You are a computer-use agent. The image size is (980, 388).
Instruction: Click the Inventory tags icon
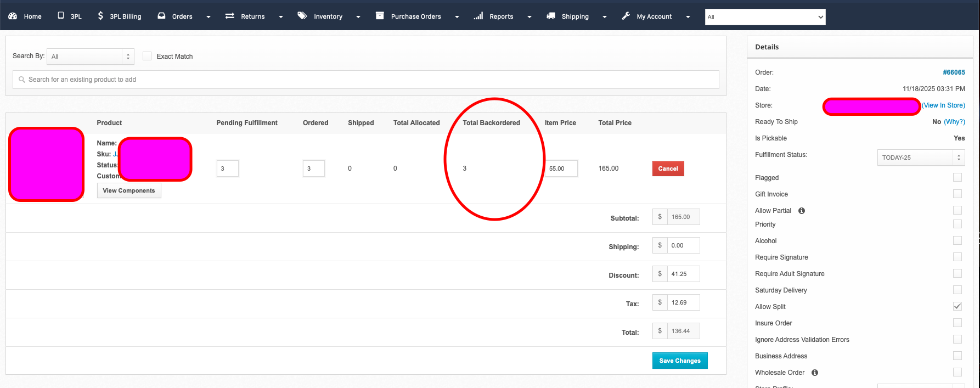coord(302,16)
